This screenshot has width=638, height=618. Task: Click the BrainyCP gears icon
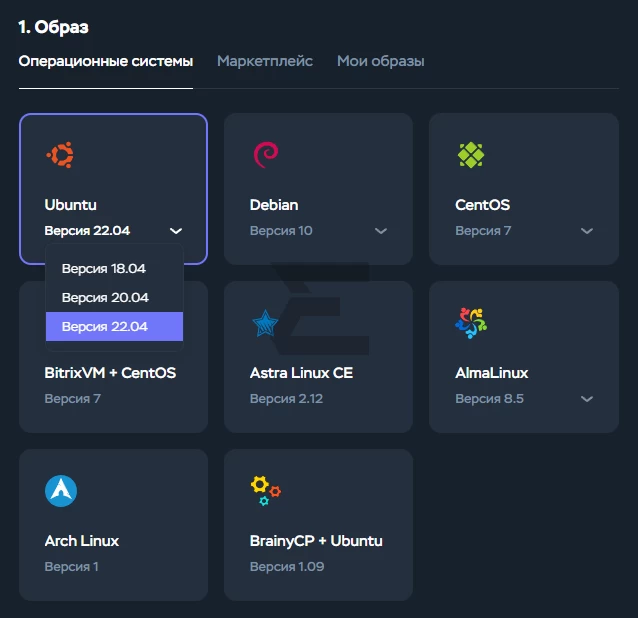(266, 491)
